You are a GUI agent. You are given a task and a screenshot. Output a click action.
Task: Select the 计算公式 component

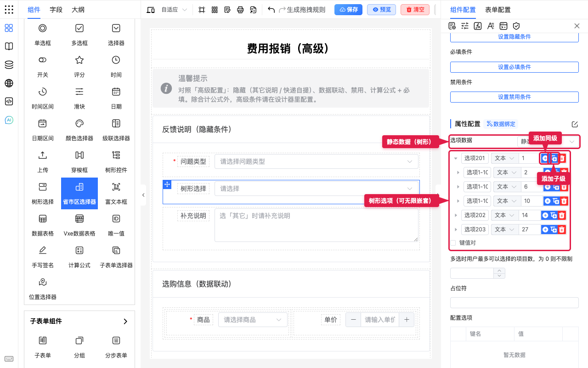coord(79,257)
